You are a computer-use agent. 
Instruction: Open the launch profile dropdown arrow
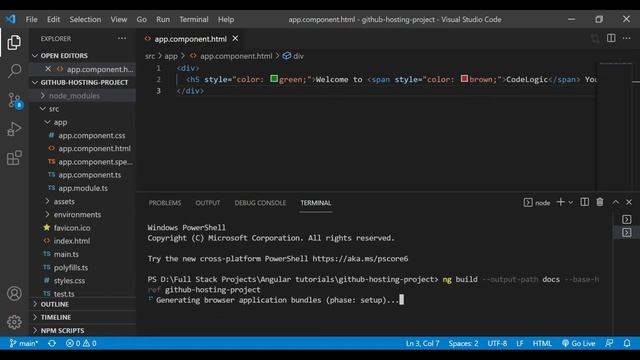(571, 202)
